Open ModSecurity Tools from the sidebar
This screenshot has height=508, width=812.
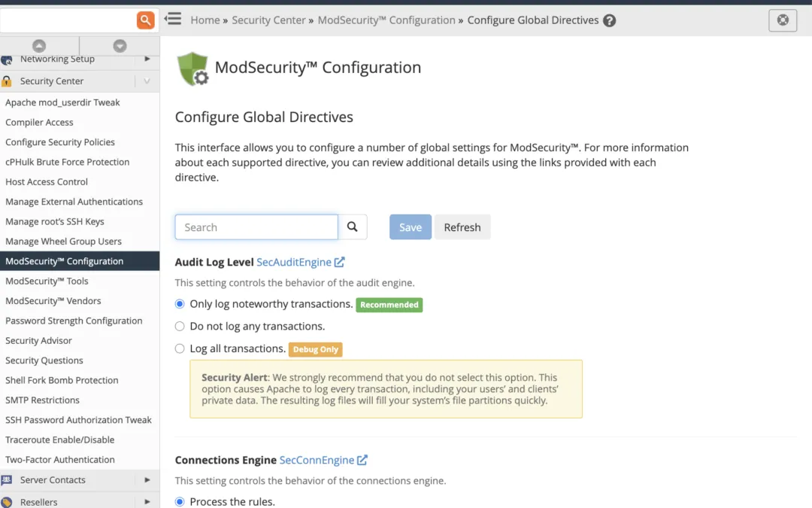48,281
